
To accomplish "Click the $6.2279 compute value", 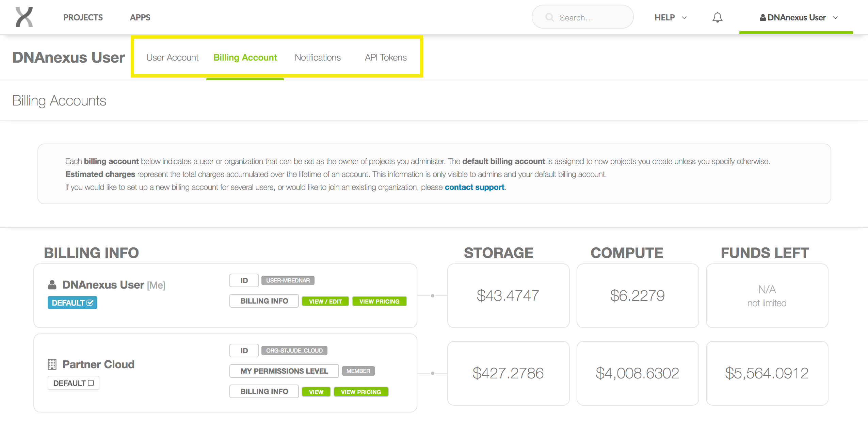I will (638, 295).
